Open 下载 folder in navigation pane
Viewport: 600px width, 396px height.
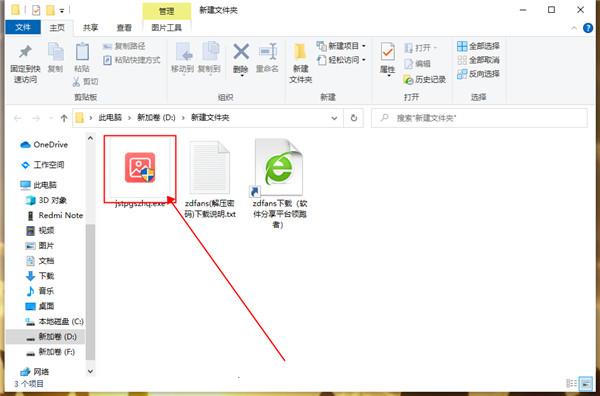40,276
